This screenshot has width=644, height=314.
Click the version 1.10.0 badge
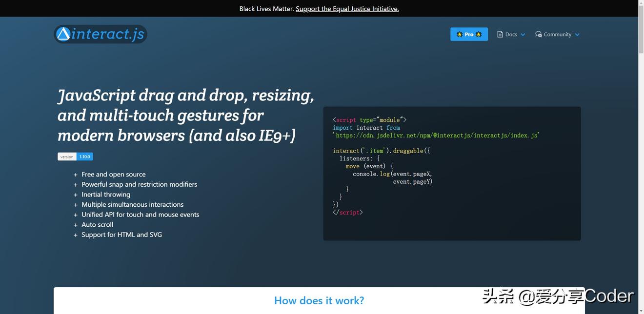pyautogui.click(x=75, y=157)
